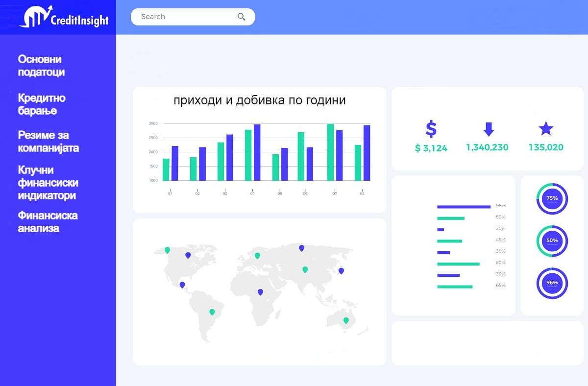The height and width of the screenshot is (386, 588).
Task: Click the $ 3,124 value
Action: (431, 148)
